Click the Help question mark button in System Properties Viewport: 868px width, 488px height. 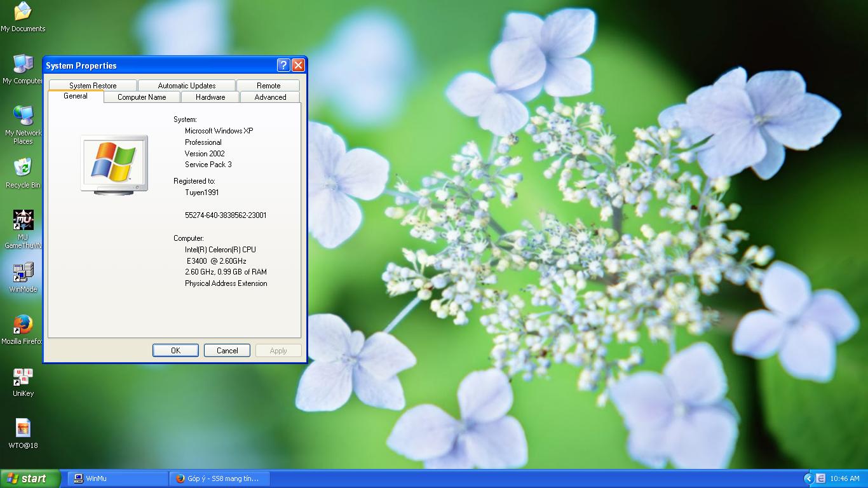pyautogui.click(x=283, y=65)
